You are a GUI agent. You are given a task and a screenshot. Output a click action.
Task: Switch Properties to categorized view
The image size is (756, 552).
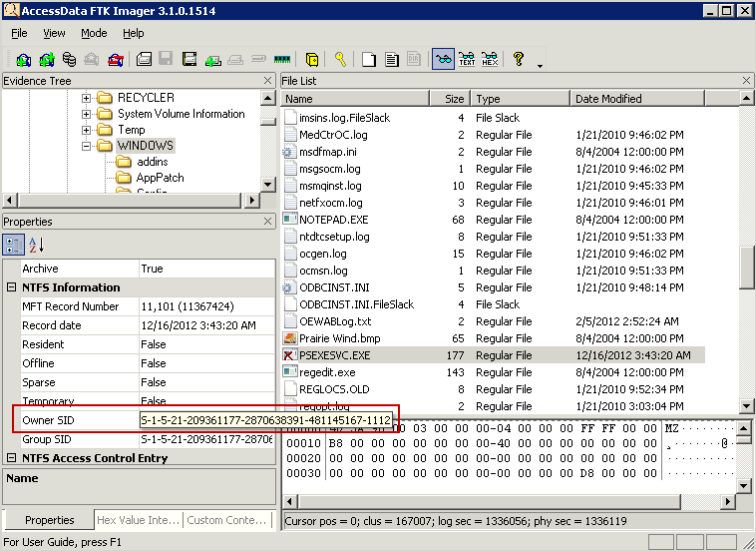(14, 245)
